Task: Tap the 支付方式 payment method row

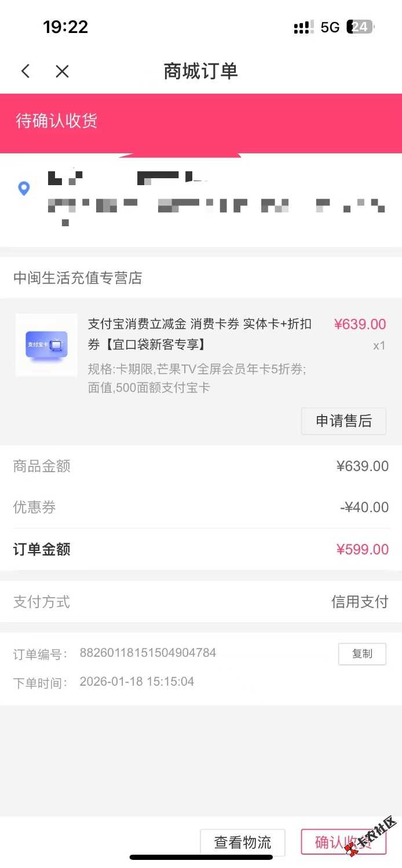Action: [x=201, y=602]
